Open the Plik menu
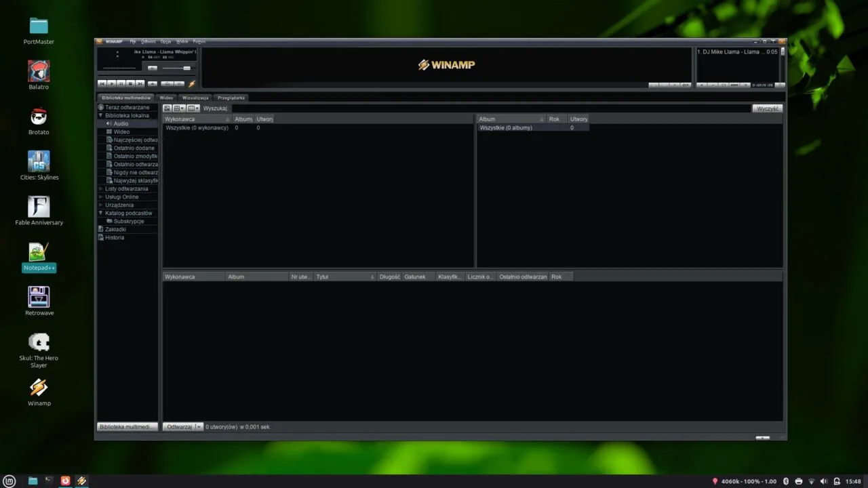 click(x=133, y=41)
